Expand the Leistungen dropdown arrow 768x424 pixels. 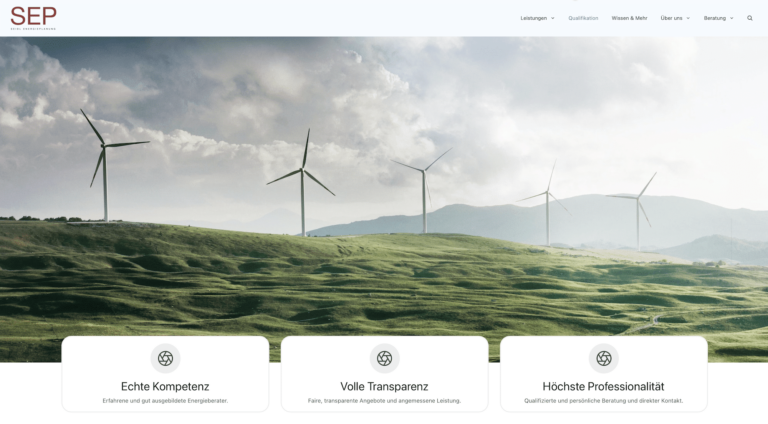[x=552, y=18]
